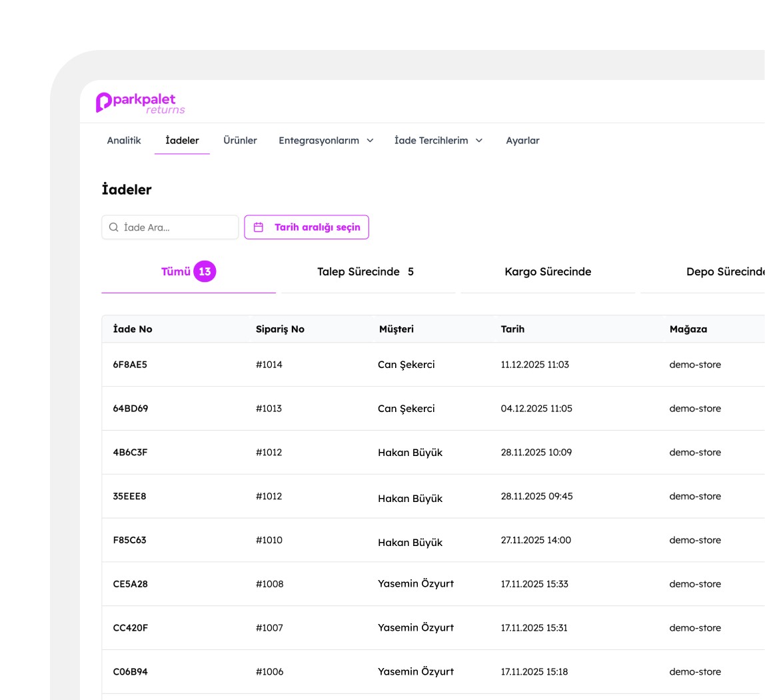Click date 27.11.2025 14:00
This screenshot has width=765, height=700.
tap(536, 541)
